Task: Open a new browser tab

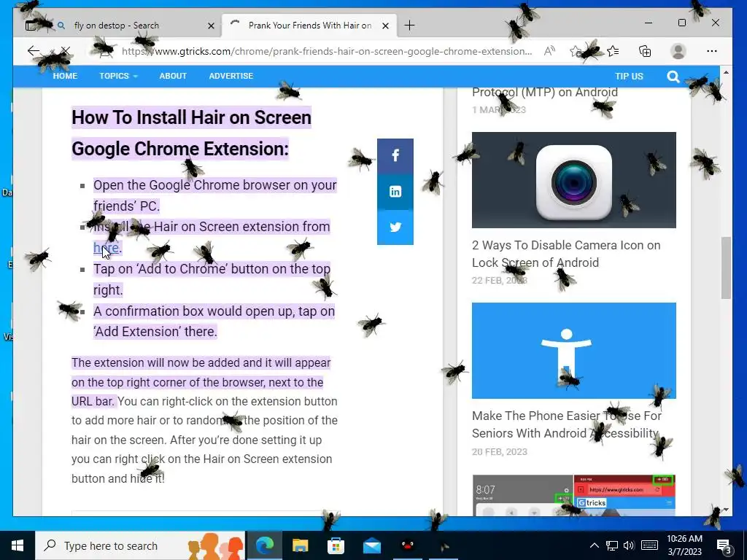Action: click(x=409, y=26)
